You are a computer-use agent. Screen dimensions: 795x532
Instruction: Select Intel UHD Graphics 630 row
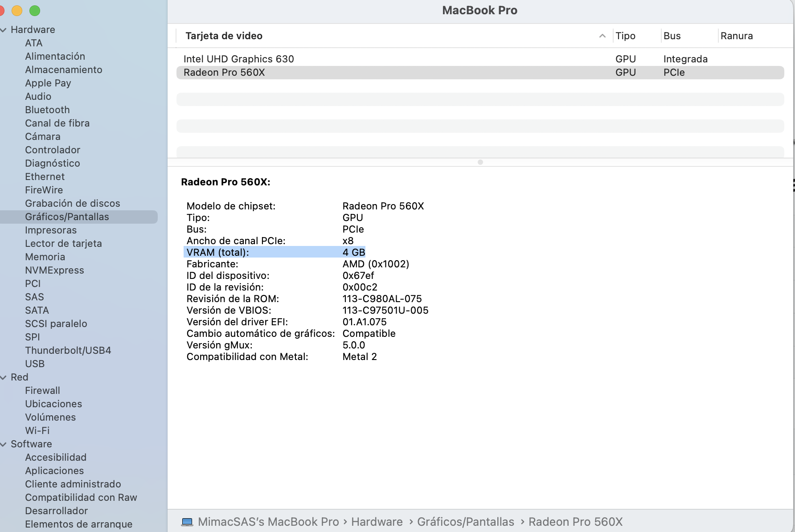(239, 59)
